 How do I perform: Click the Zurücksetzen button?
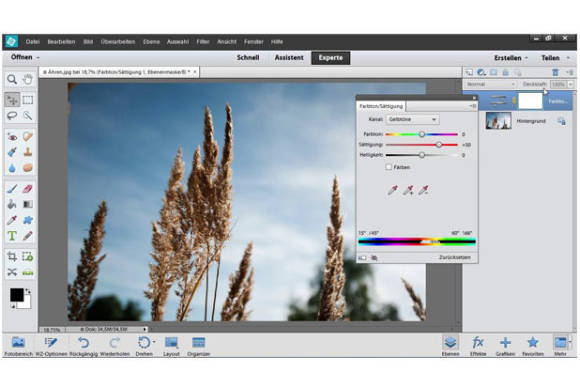[x=455, y=257]
